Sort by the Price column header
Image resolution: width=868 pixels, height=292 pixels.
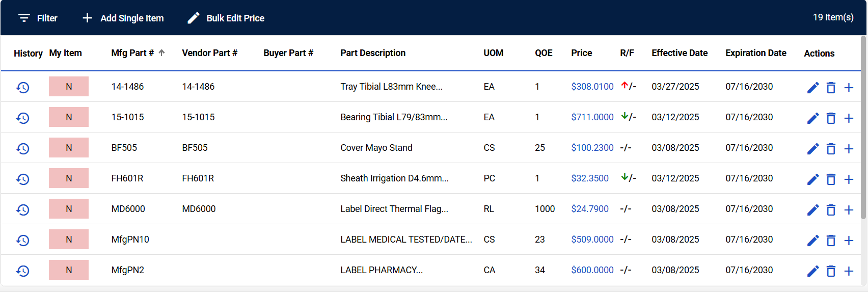click(x=581, y=53)
